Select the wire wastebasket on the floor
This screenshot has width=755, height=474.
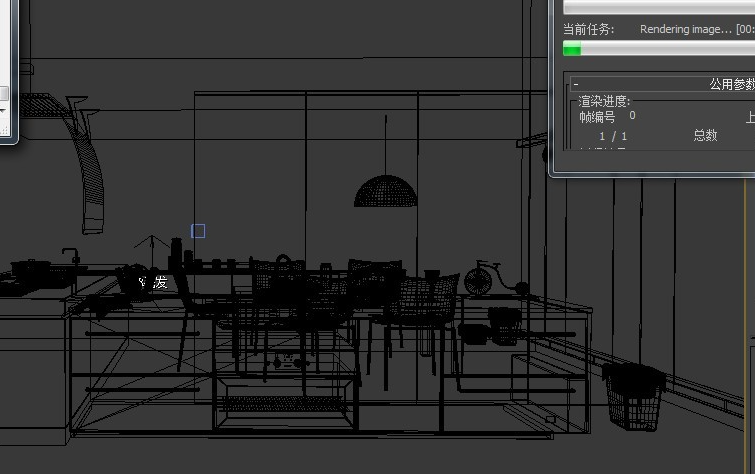click(x=633, y=397)
